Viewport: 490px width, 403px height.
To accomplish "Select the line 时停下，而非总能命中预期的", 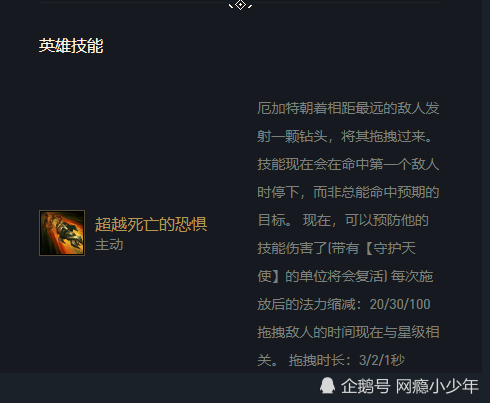I will point(348,192).
